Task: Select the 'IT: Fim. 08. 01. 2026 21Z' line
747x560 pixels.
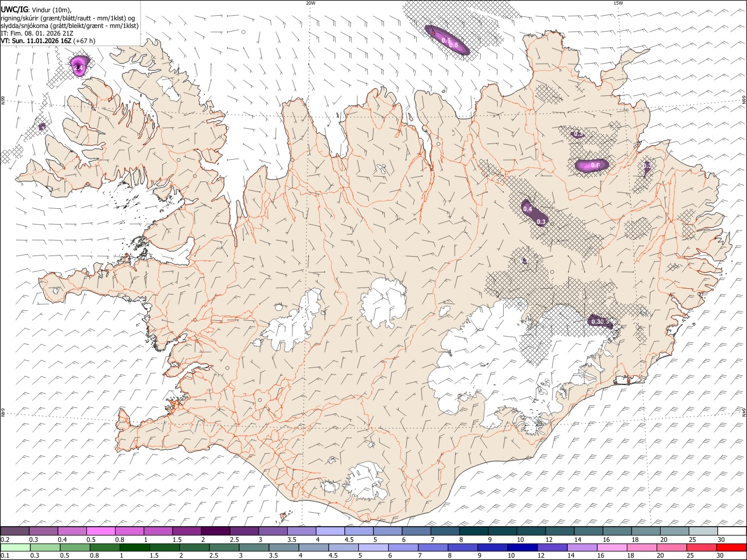Action: 37,33
